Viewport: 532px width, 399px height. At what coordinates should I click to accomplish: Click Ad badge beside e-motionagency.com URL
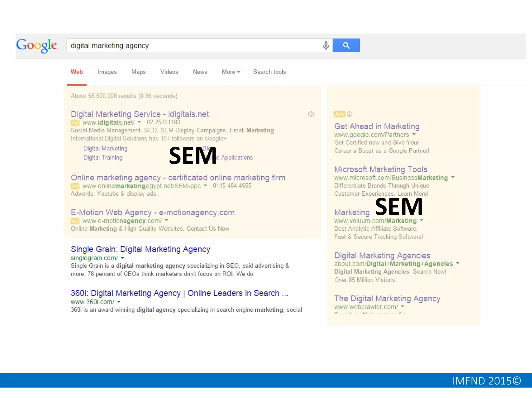[75, 221]
